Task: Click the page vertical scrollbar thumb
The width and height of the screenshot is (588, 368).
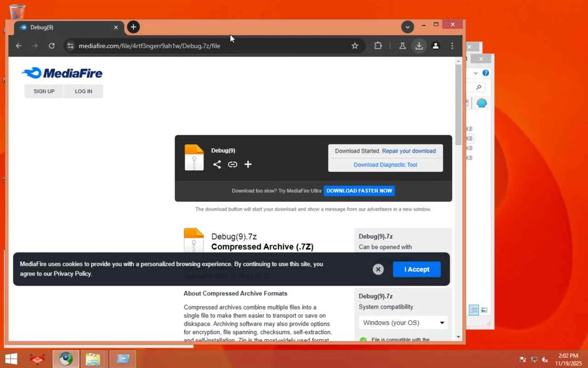Action: pos(458,105)
